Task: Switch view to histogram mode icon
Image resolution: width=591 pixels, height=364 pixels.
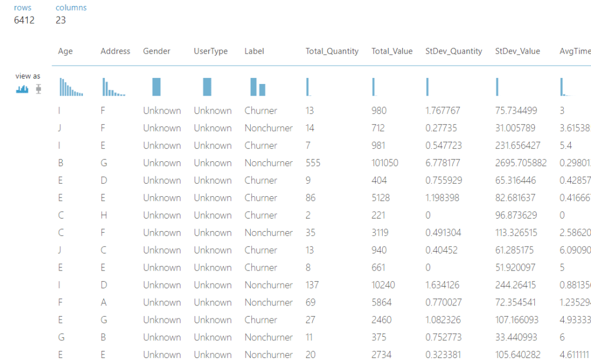Action: click(22, 89)
